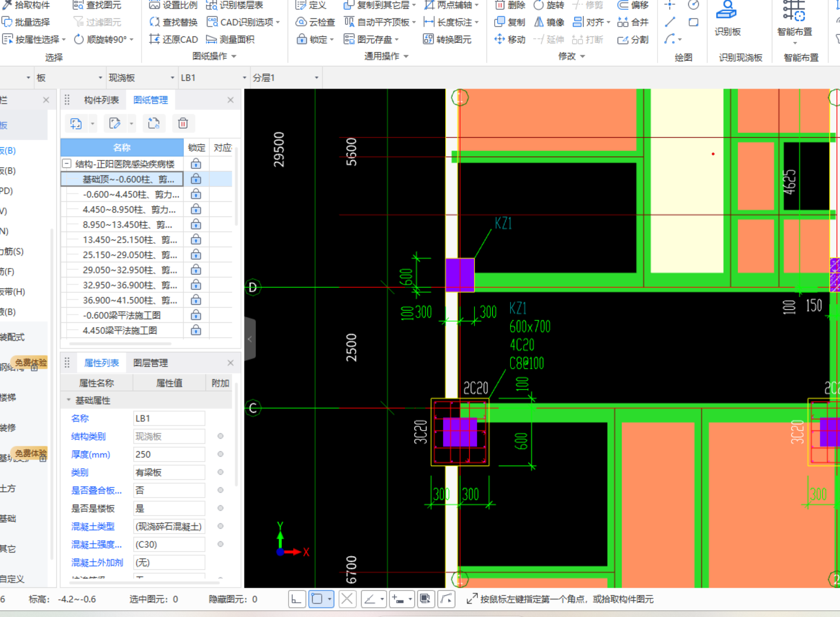Screen dimensions: 840x617
Task: Click the 长度标注 button
Action: (x=451, y=22)
